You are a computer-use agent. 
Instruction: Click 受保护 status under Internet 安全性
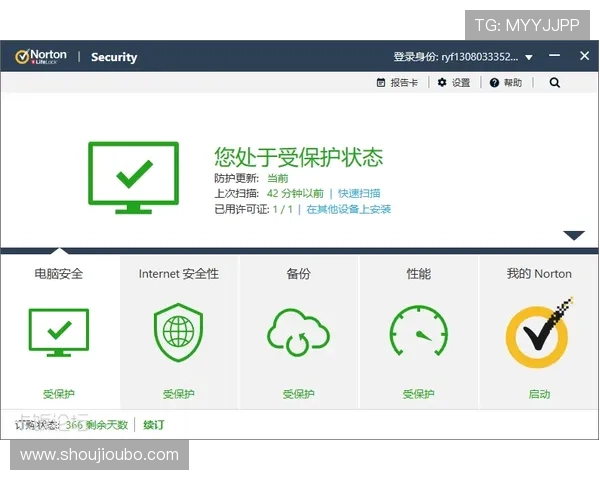click(179, 394)
